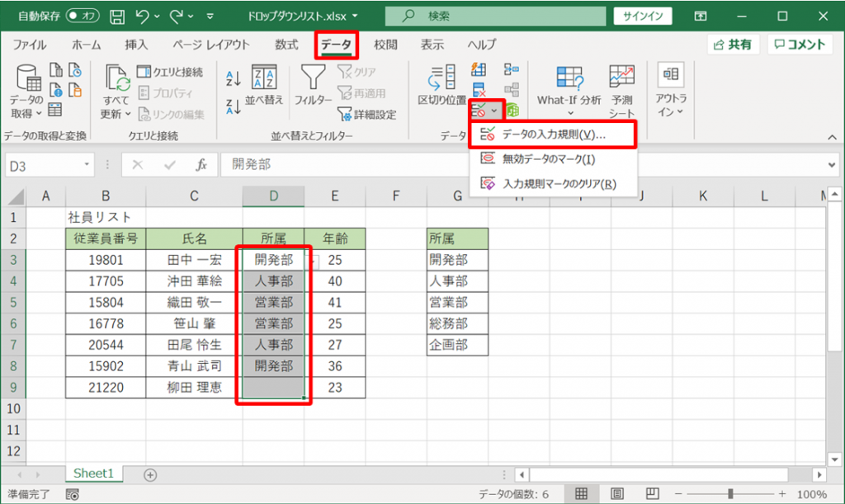Image resolution: width=845 pixels, height=504 pixels.
Task: Click the Flash Fill icon
Action: pos(479,69)
